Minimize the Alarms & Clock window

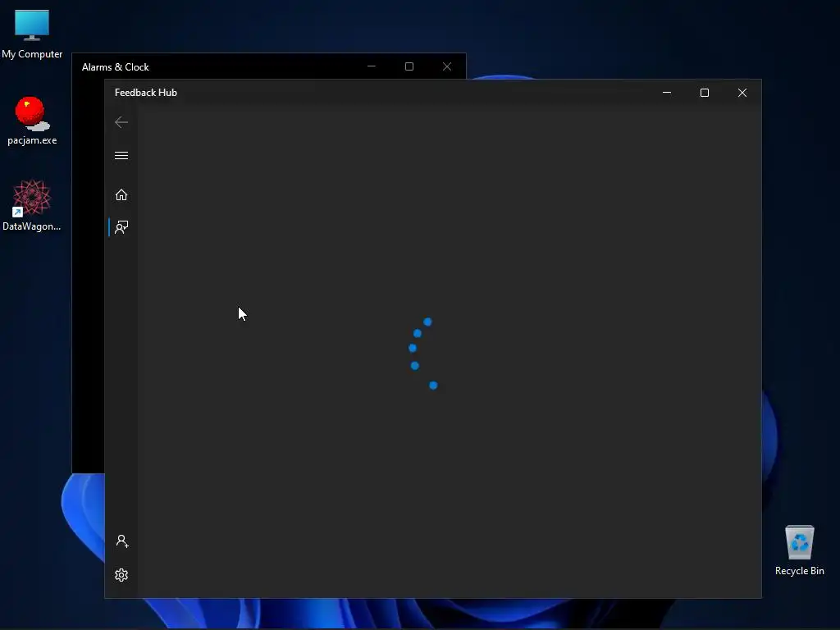tap(372, 66)
